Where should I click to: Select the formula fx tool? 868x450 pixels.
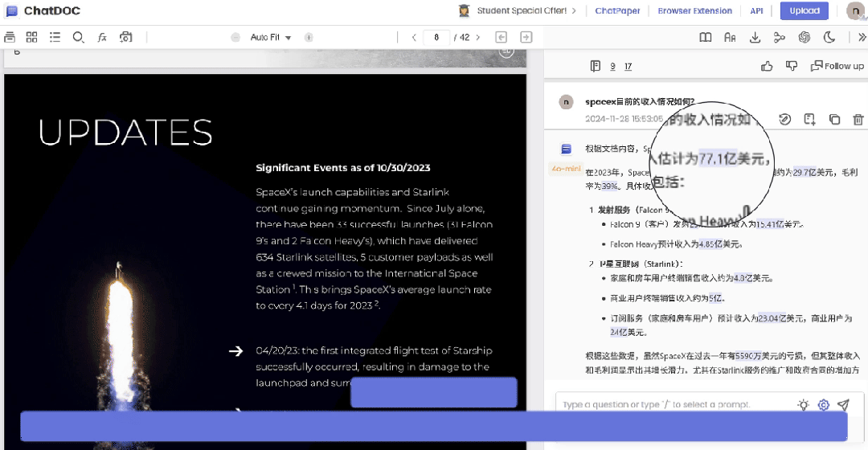point(102,37)
